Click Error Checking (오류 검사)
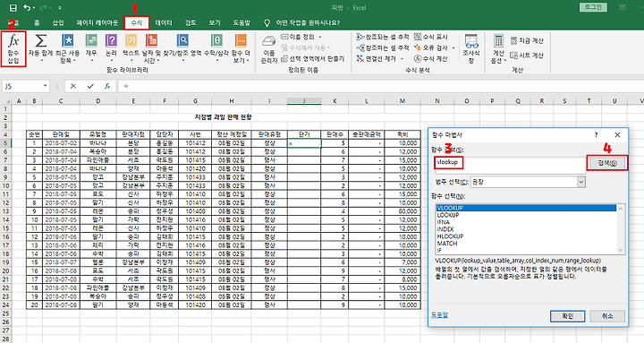644x343 pixels. pyautogui.click(x=431, y=48)
